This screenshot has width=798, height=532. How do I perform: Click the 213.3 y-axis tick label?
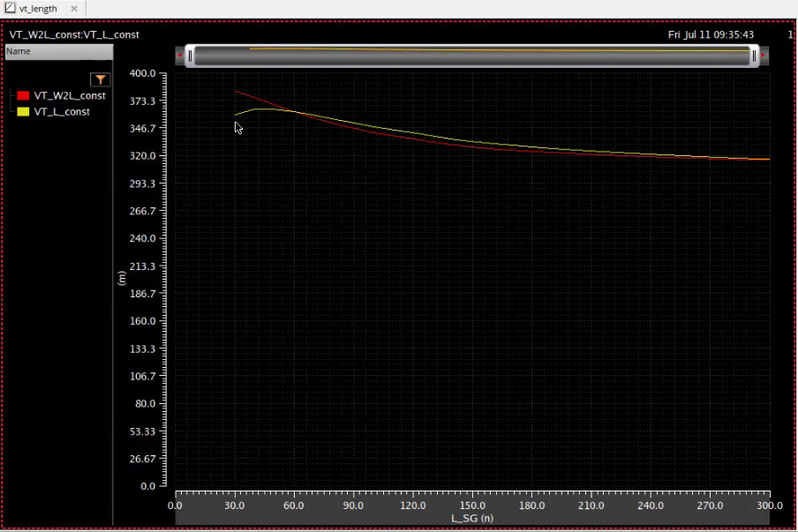[x=142, y=266]
